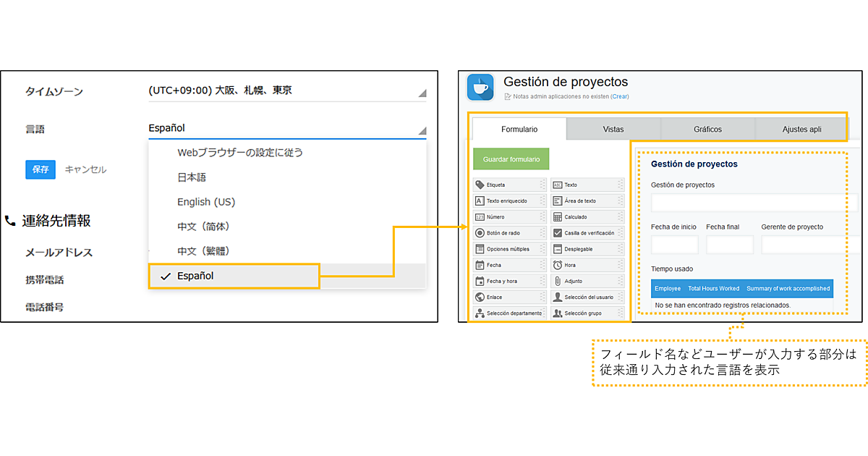Screen dimensions: 868x456
Task: Click the 携帯電話 label
Action: (x=45, y=279)
